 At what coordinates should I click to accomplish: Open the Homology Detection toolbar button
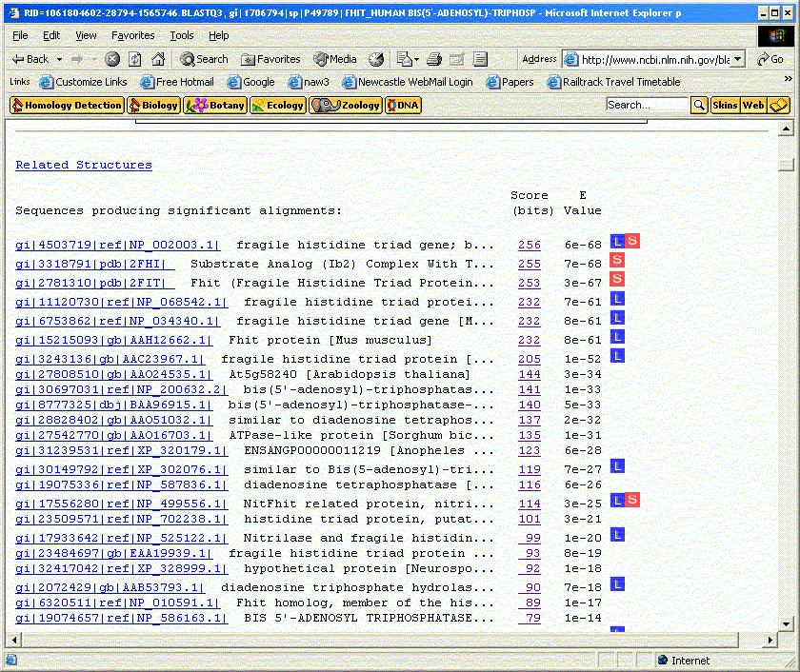pos(67,105)
